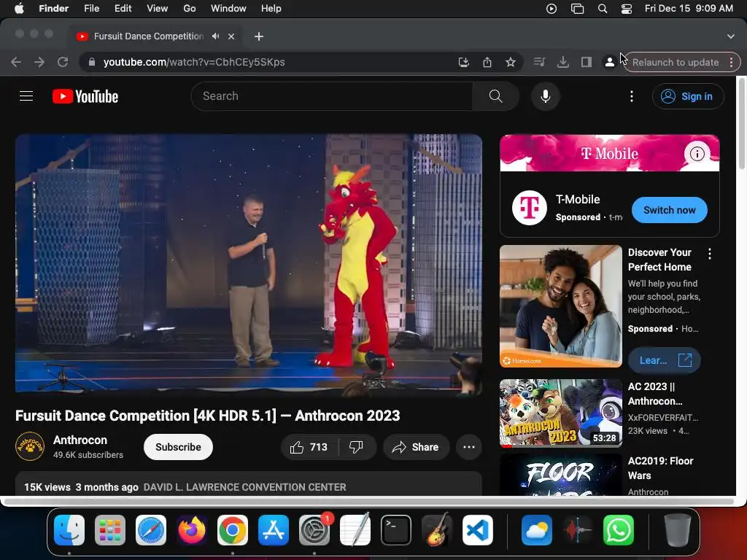Open Chrome three-dot menu

tap(731, 63)
